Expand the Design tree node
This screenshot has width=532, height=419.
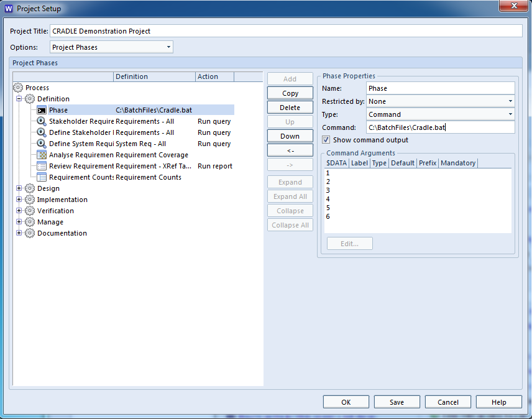pos(19,188)
